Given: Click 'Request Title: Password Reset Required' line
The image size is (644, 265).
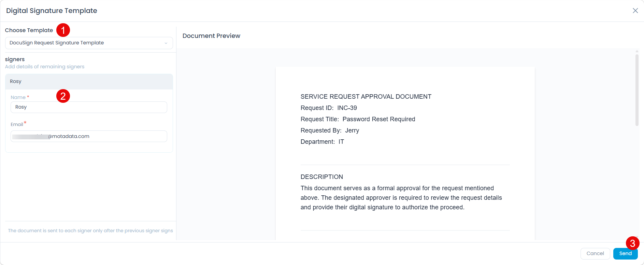Looking at the screenshot, I should pyautogui.click(x=358, y=119).
